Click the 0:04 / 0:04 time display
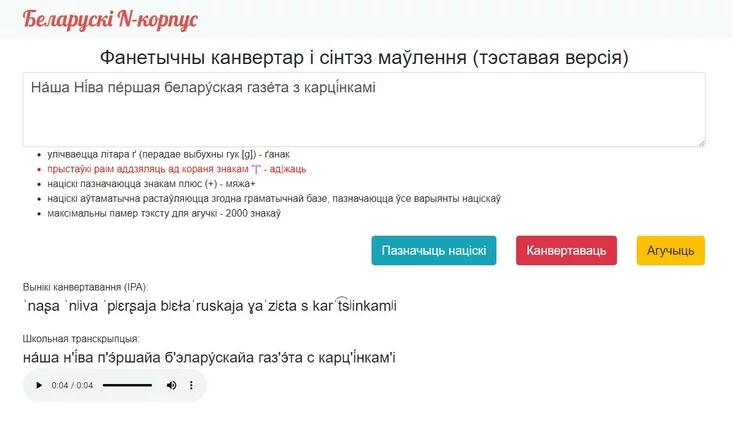The width and height of the screenshot is (732, 424). (x=72, y=385)
